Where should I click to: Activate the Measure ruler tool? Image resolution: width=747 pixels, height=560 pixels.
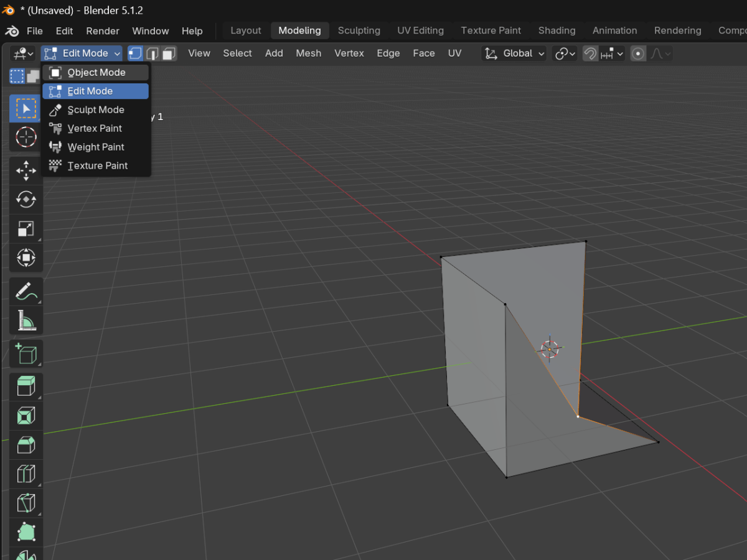(x=26, y=320)
